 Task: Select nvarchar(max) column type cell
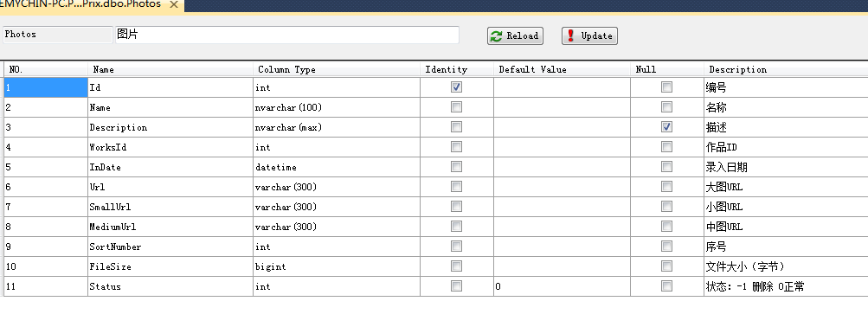tap(337, 127)
